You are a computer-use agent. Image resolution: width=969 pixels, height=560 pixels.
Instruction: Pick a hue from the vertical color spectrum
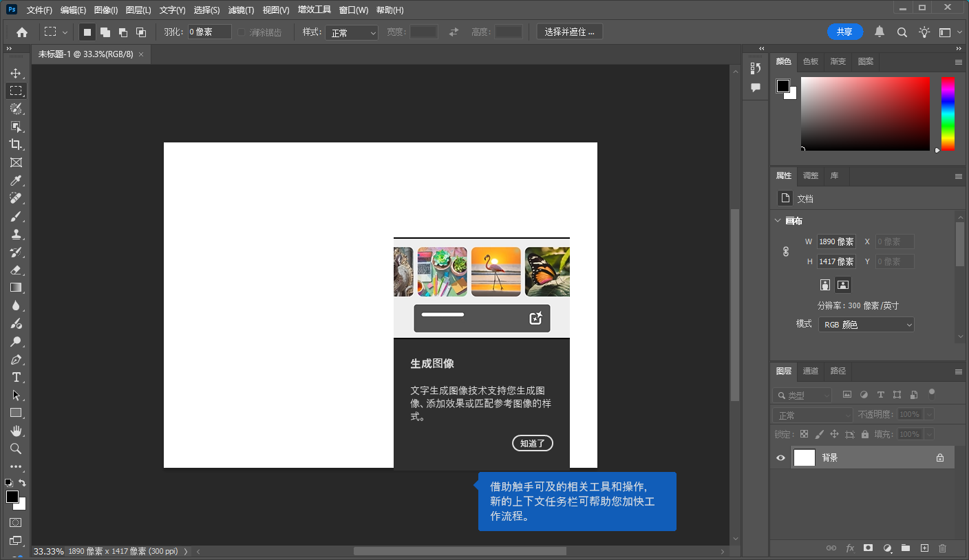[x=947, y=114]
